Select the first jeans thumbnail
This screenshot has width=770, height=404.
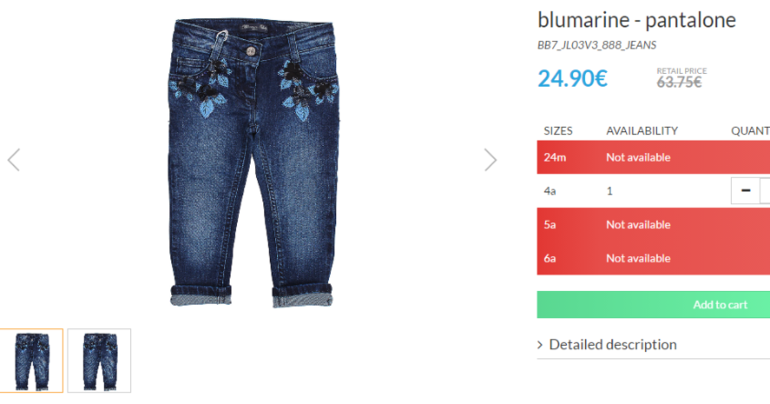click(x=32, y=361)
